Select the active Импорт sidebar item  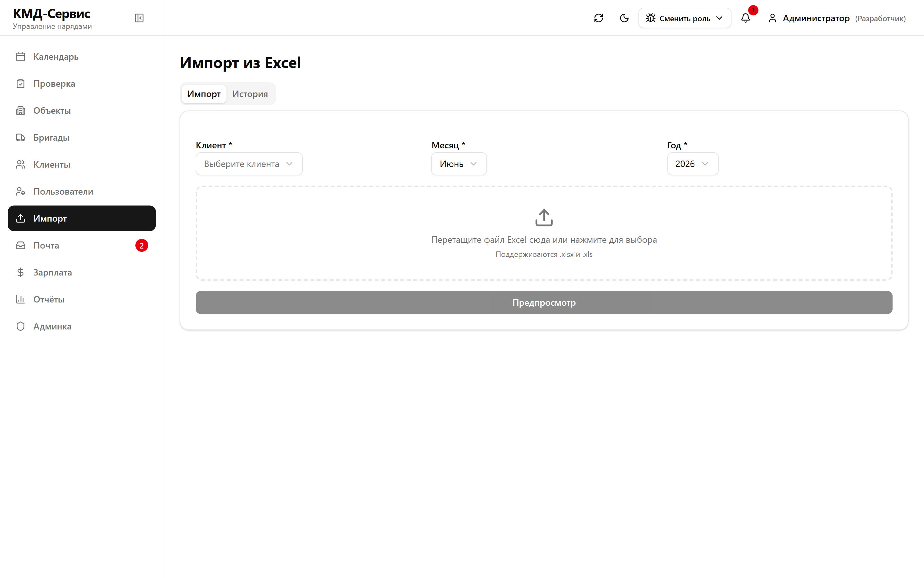82,218
